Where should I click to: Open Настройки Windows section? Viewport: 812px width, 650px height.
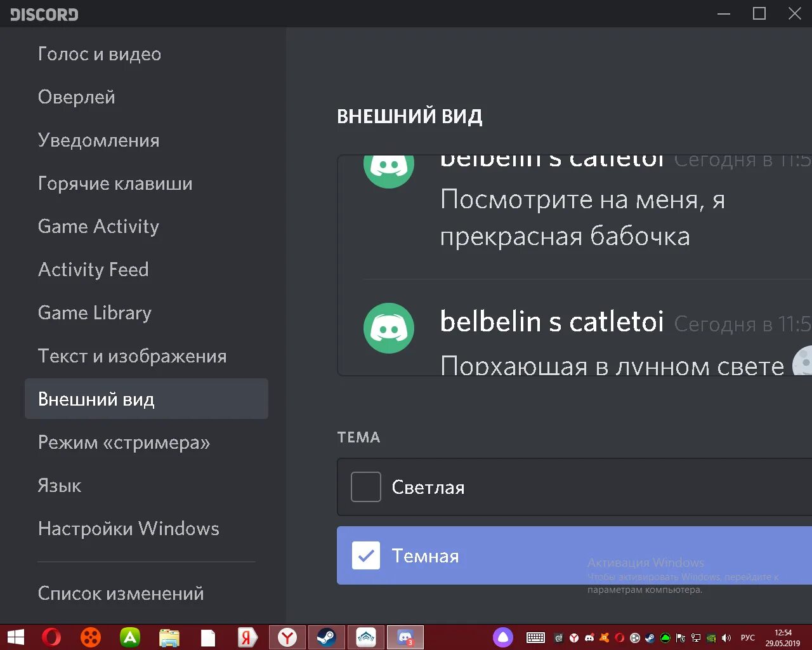coord(129,529)
